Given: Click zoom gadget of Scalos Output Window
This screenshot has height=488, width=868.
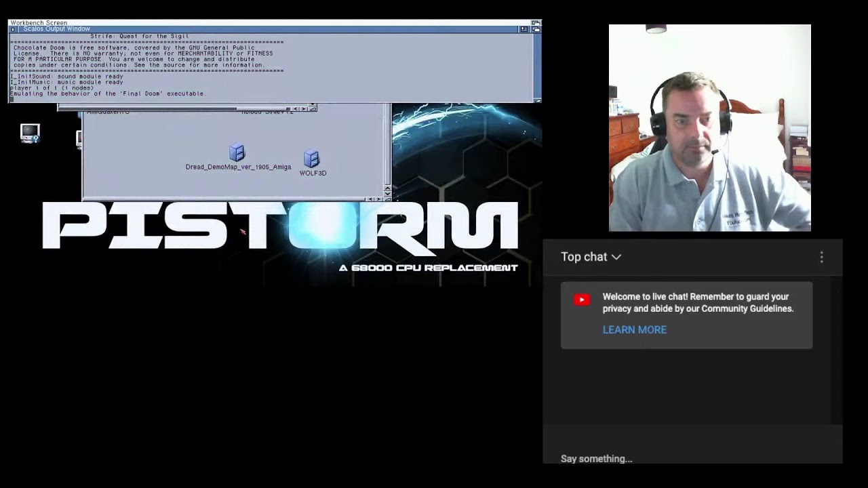Looking at the screenshot, I should coord(524,29).
